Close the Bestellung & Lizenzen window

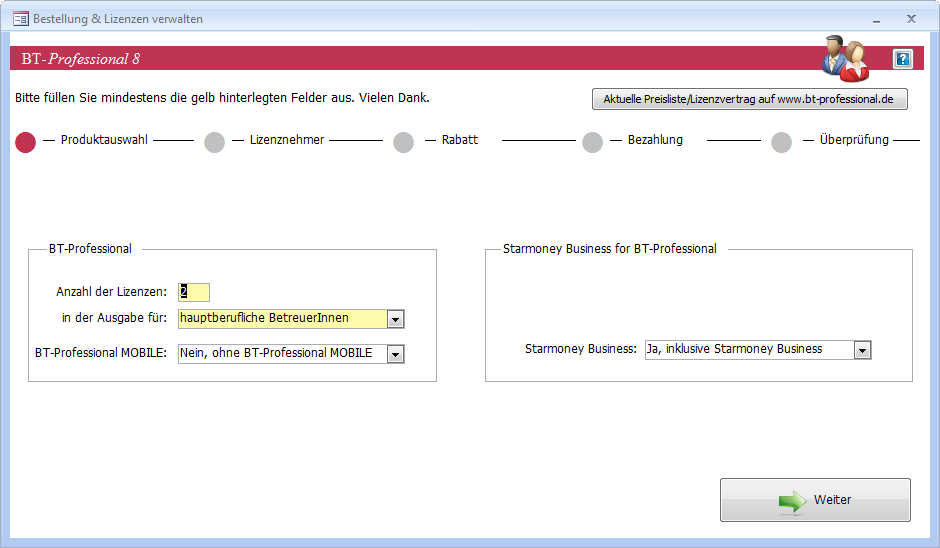[x=911, y=19]
